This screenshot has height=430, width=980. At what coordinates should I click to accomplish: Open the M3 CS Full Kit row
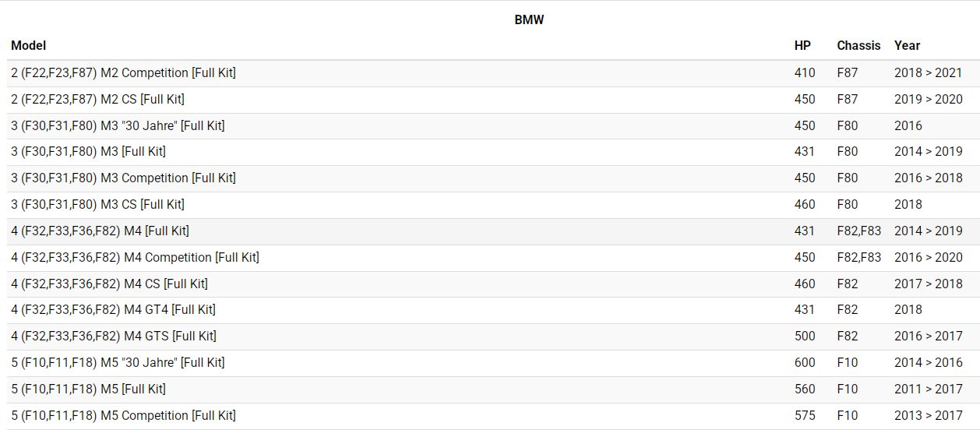pyautogui.click(x=97, y=205)
